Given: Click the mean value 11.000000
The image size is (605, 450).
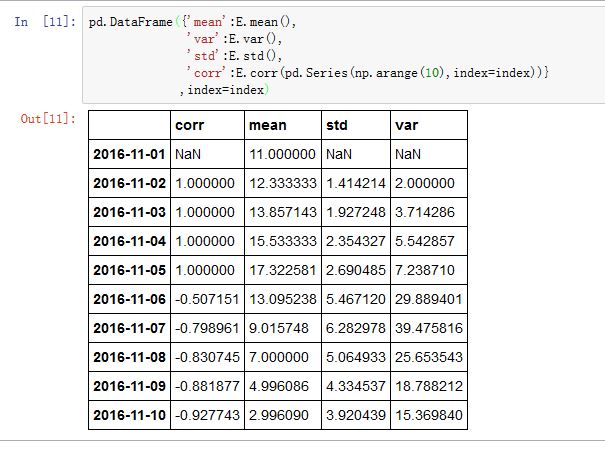Looking at the screenshot, I should pyautogui.click(x=283, y=155).
